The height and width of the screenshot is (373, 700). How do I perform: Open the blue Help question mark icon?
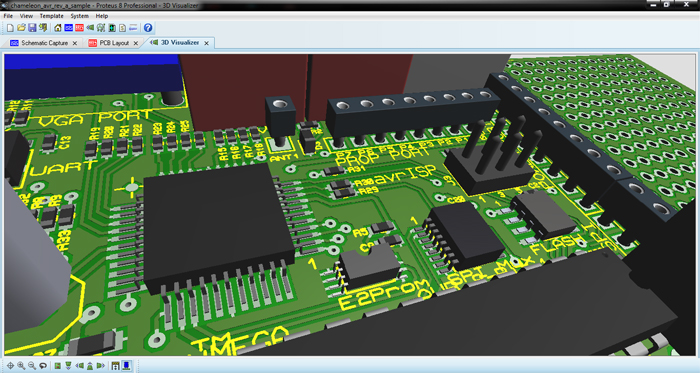click(148, 28)
